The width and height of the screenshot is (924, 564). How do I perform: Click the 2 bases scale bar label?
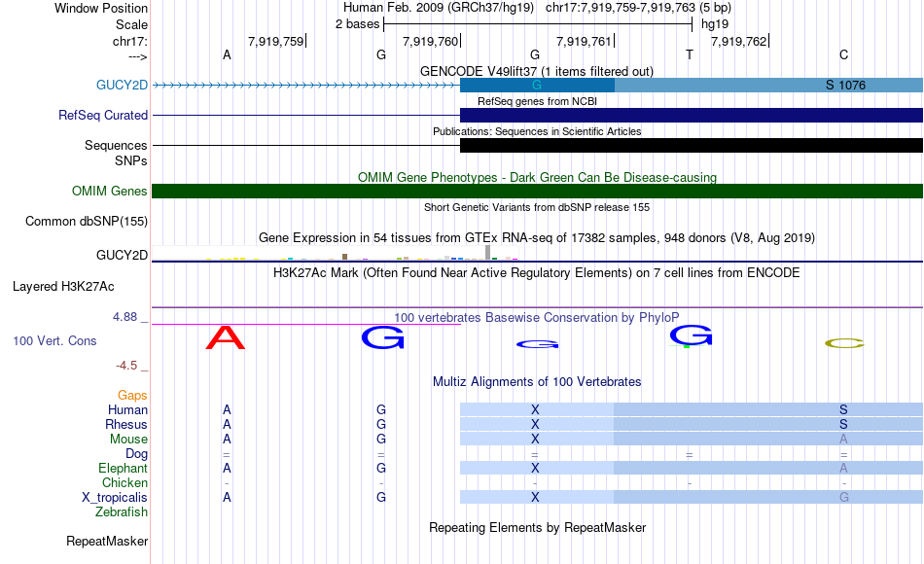357,24
